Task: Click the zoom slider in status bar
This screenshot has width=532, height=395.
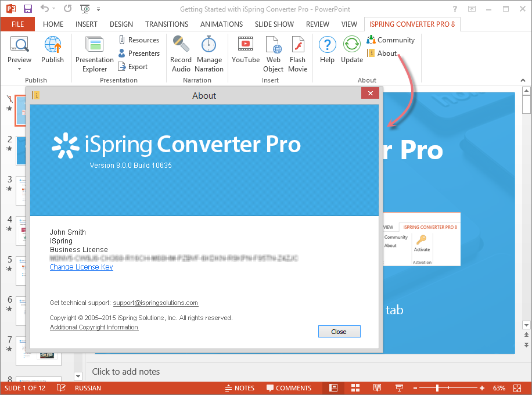Action: pyautogui.click(x=437, y=388)
